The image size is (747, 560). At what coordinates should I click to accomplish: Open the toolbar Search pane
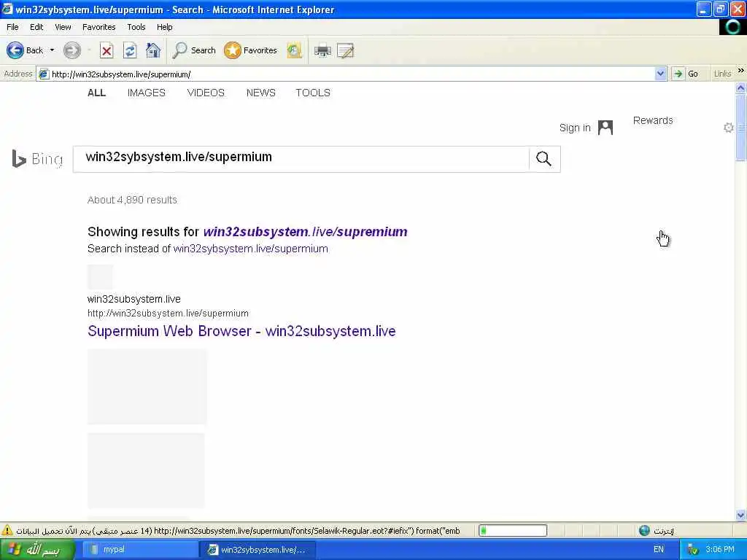coord(194,50)
